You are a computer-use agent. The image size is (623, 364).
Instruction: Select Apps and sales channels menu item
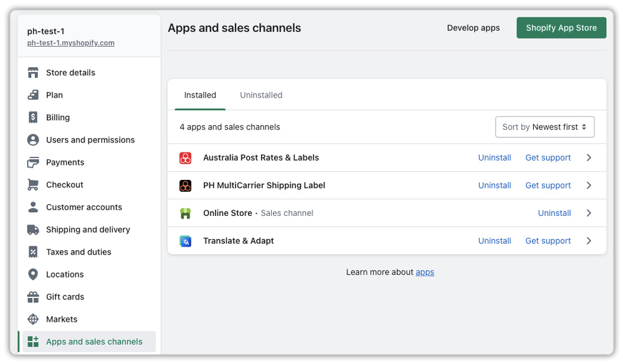click(89, 342)
